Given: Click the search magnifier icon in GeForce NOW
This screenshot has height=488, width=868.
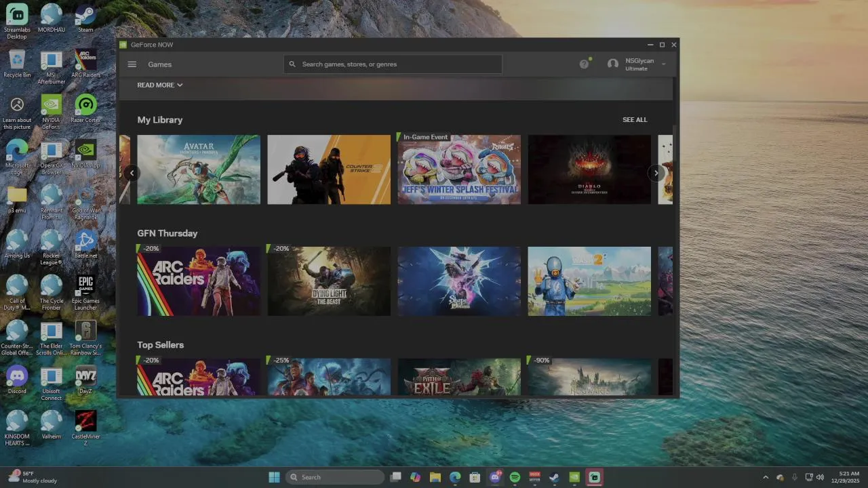Looking at the screenshot, I should 292,64.
